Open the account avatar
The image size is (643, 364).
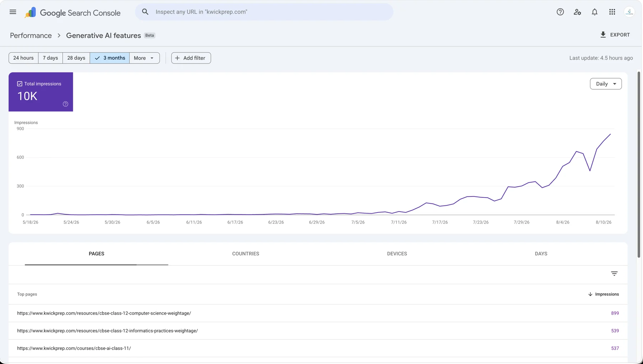[x=629, y=12]
